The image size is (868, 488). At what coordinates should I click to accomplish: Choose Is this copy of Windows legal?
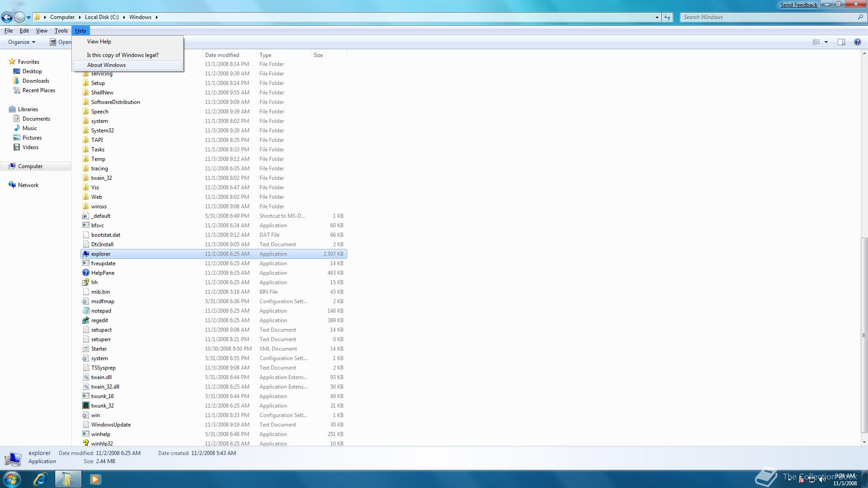click(x=128, y=55)
